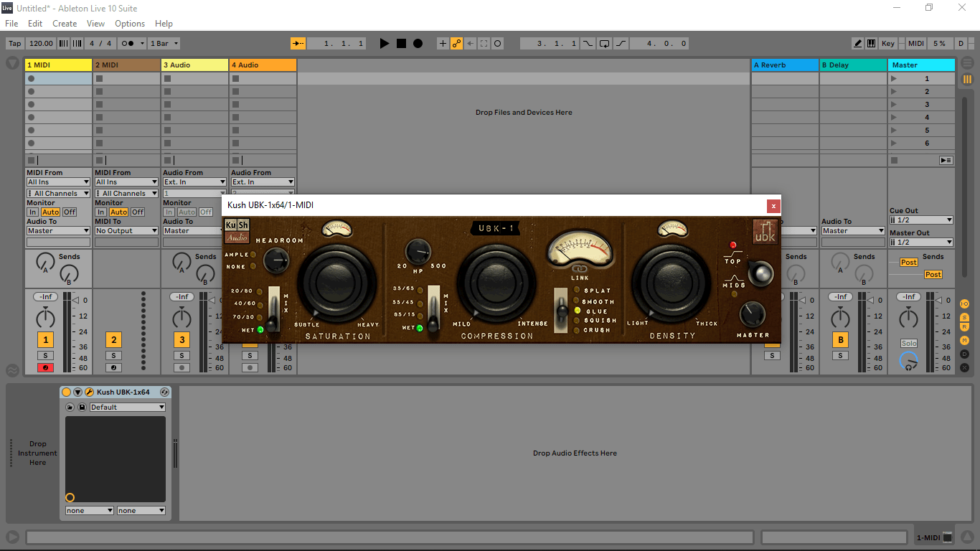This screenshot has height=551, width=980.
Task: Open the File menu
Action: [11, 24]
